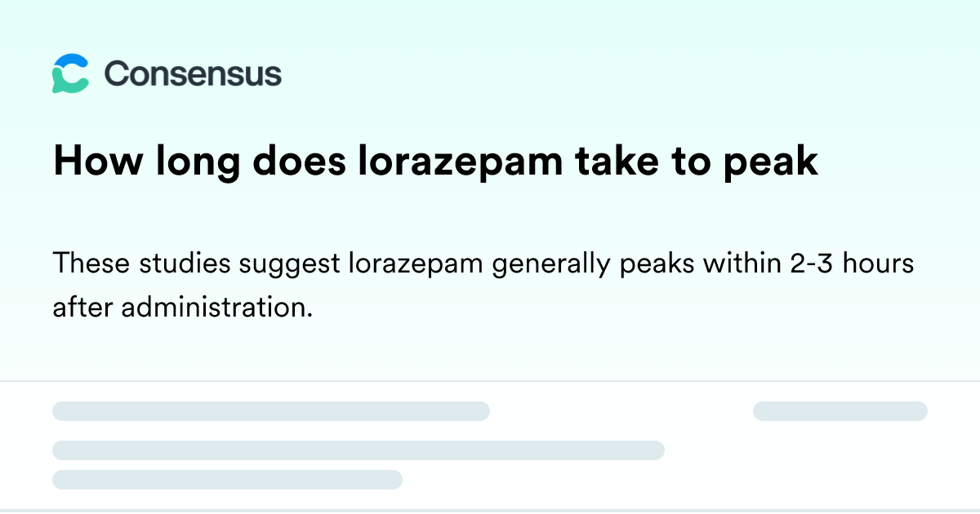Click the short placeholder bar on the right
The image size is (980, 514).
coord(840,411)
